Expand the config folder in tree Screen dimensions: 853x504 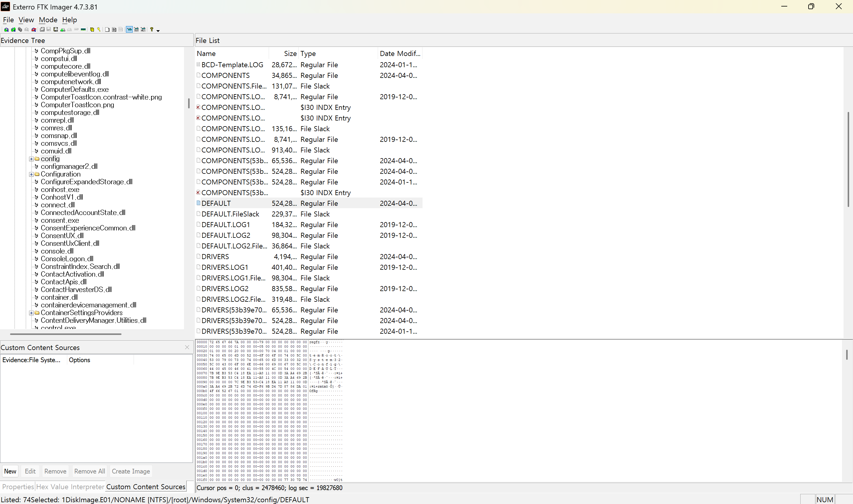coord(31,159)
